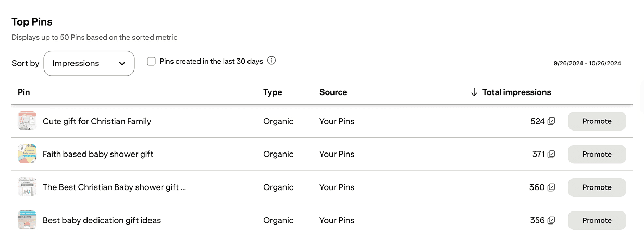Promote the Faith based baby shower gift pin
644x236 pixels.
[x=597, y=154]
